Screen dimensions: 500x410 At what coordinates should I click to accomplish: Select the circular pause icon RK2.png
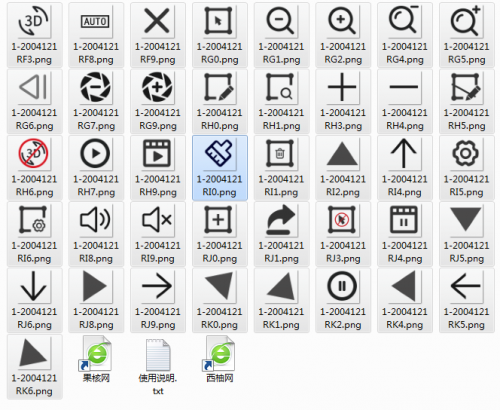point(343,300)
